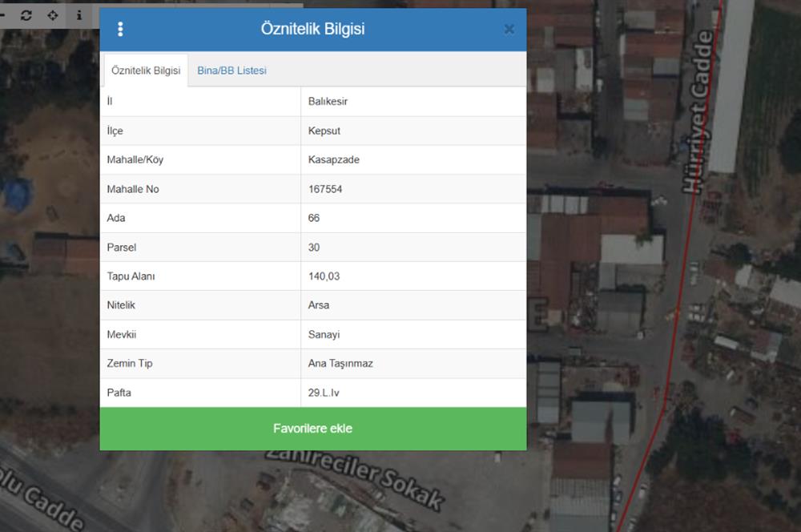This screenshot has width=801, height=532.
Task: Click the minus zoom out icon
Action: point(2,15)
